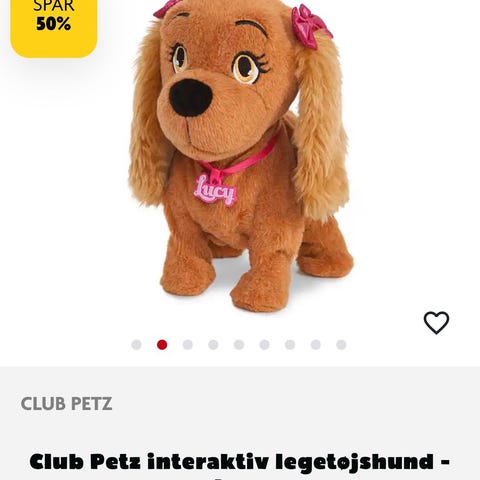Add product to wishlist via heart icon
480x480 pixels.
point(436,322)
